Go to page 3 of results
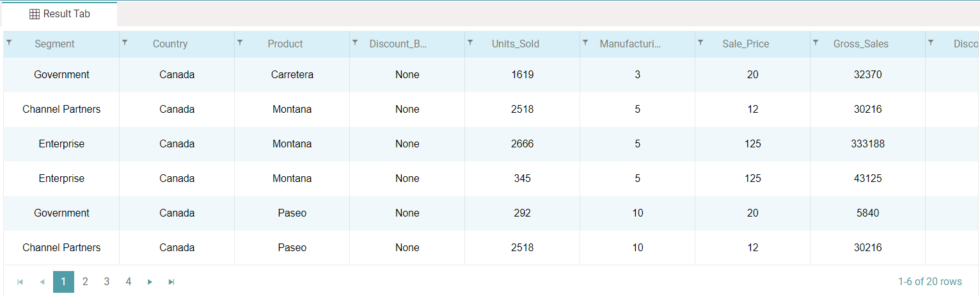980x296 pixels. click(107, 282)
